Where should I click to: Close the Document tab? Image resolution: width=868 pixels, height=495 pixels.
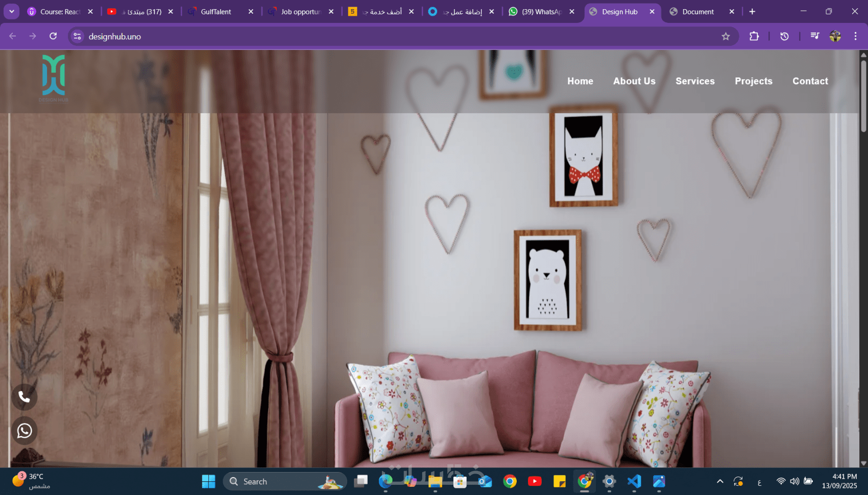(x=732, y=11)
